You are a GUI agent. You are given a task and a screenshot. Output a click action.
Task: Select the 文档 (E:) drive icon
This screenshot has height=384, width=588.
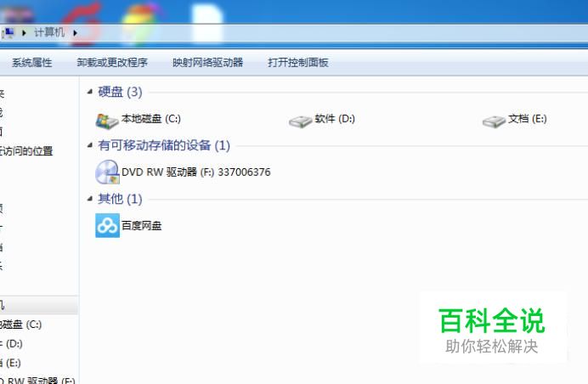click(494, 121)
